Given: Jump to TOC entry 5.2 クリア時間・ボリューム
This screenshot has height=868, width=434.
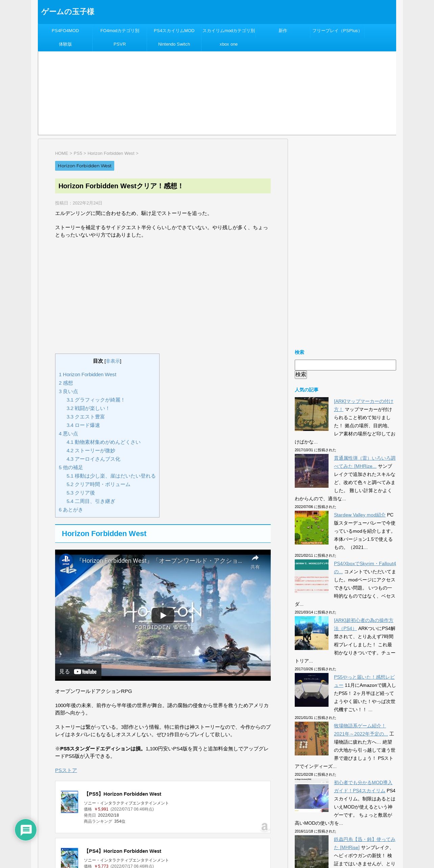Looking at the screenshot, I should point(98,484).
